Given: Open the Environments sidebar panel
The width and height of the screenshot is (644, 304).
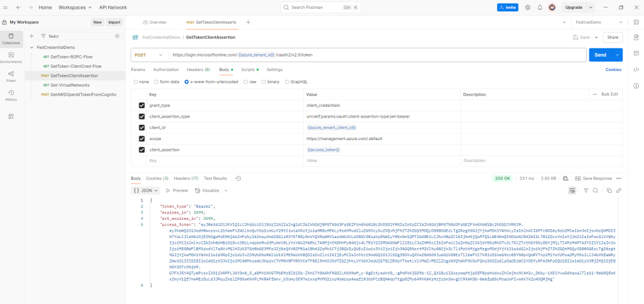Looking at the screenshot, I should 11,57.
